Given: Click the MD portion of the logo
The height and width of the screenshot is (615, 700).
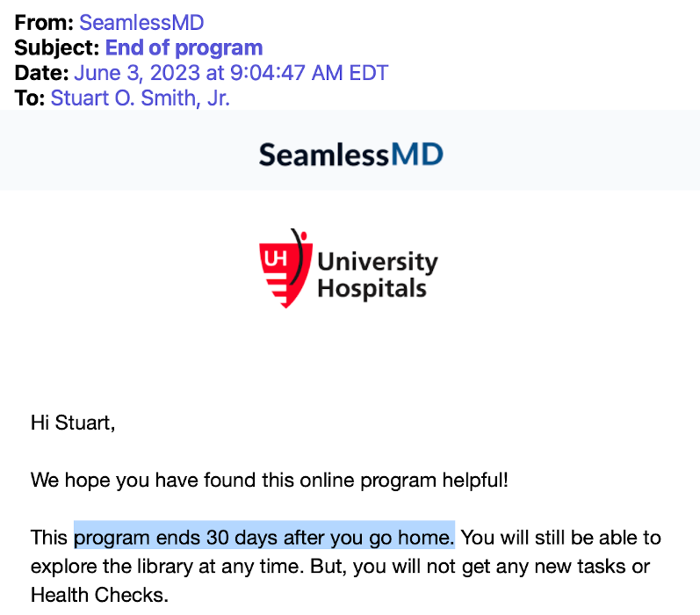Looking at the screenshot, I should (x=417, y=155).
